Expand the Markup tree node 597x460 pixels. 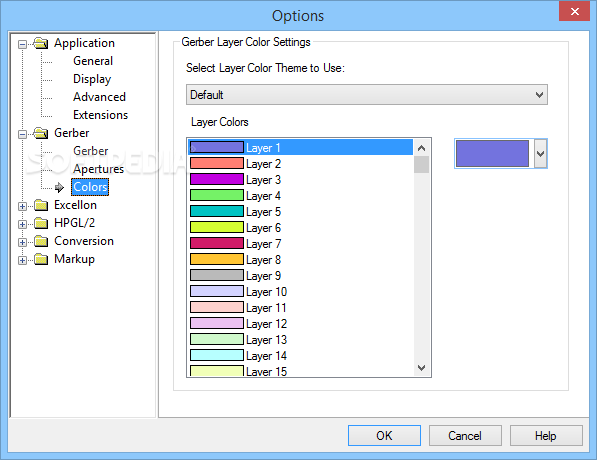coord(22,260)
